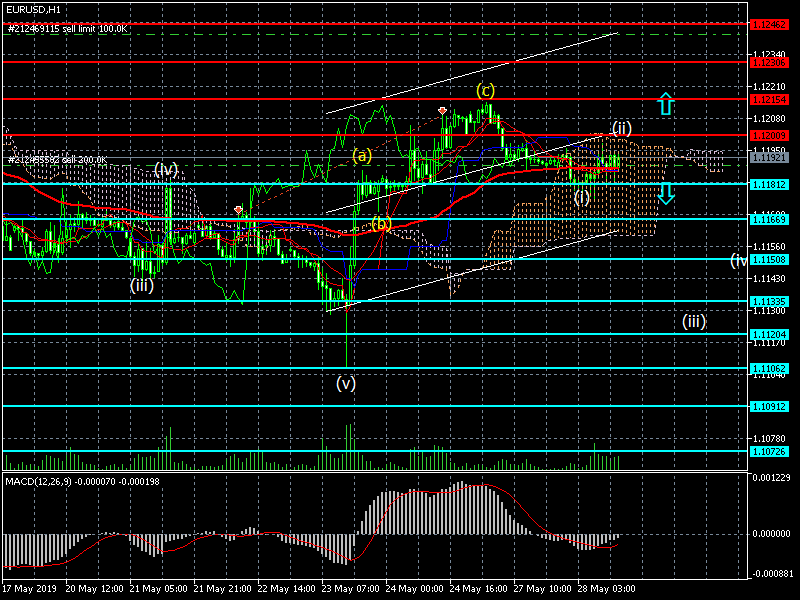Click the current price tag 1.11921
The image size is (800, 600).
pos(767,157)
